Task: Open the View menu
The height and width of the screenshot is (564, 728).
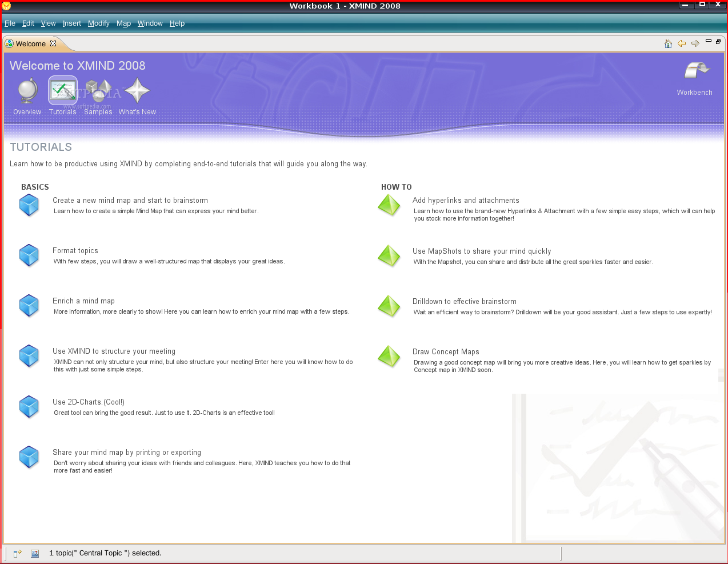Action: 48,23
